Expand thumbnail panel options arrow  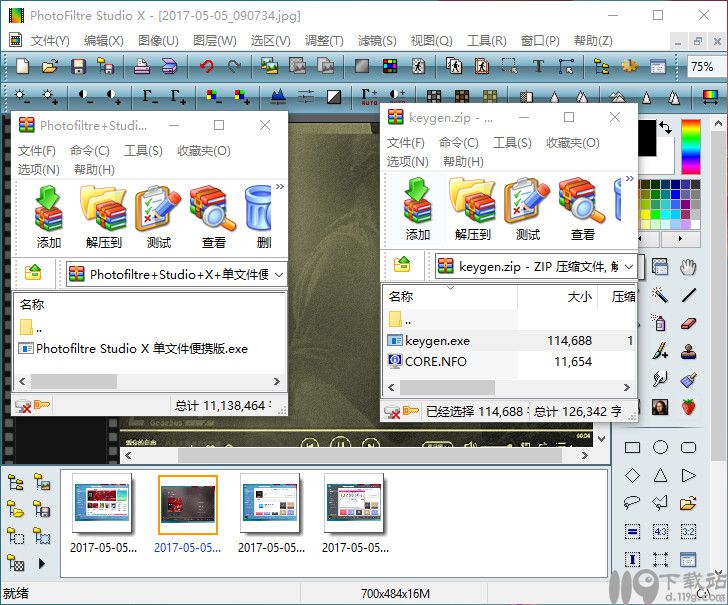(x=42, y=564)
